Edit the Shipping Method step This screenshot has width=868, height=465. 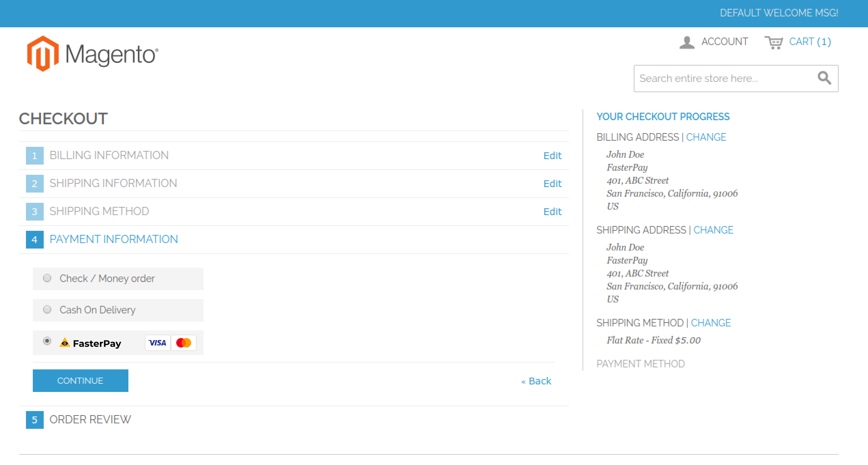(552, 212)
